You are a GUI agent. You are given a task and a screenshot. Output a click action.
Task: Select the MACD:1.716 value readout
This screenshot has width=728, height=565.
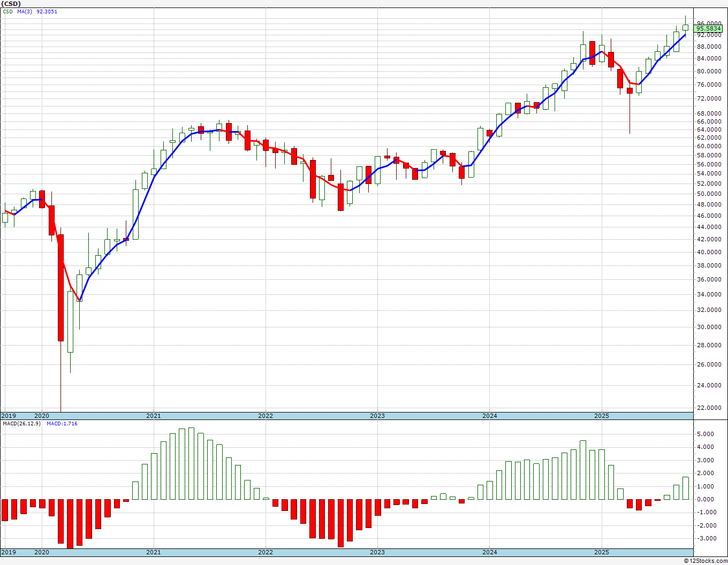[x=62, y=423]
